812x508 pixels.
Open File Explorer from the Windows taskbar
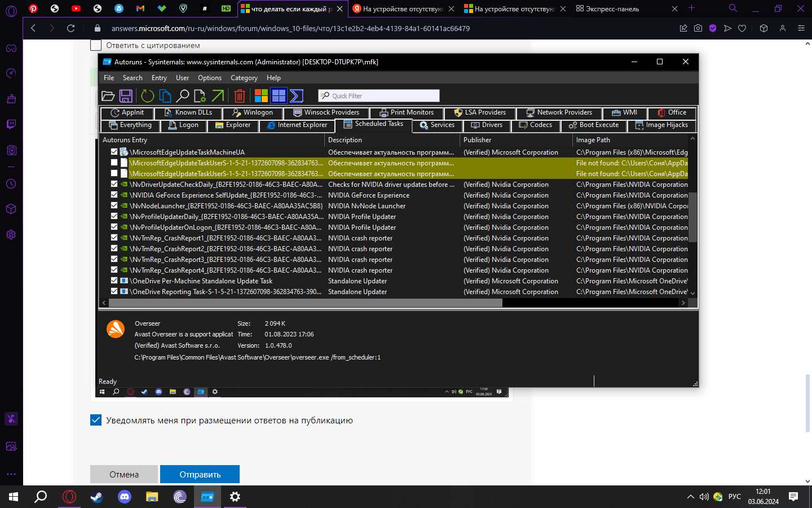152,497
